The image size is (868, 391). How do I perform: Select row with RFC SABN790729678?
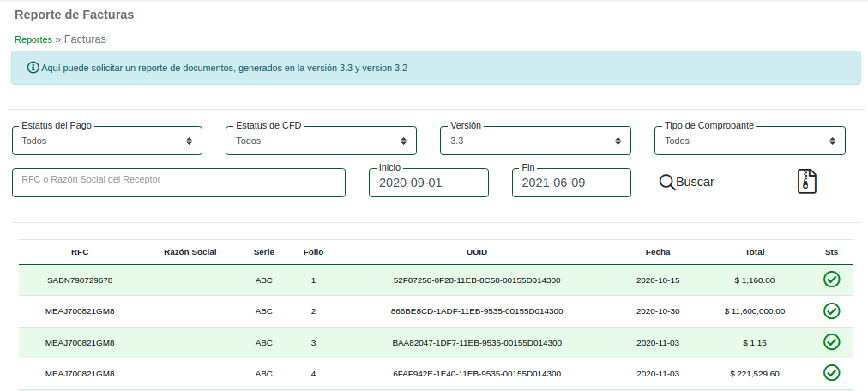[80, 280]
